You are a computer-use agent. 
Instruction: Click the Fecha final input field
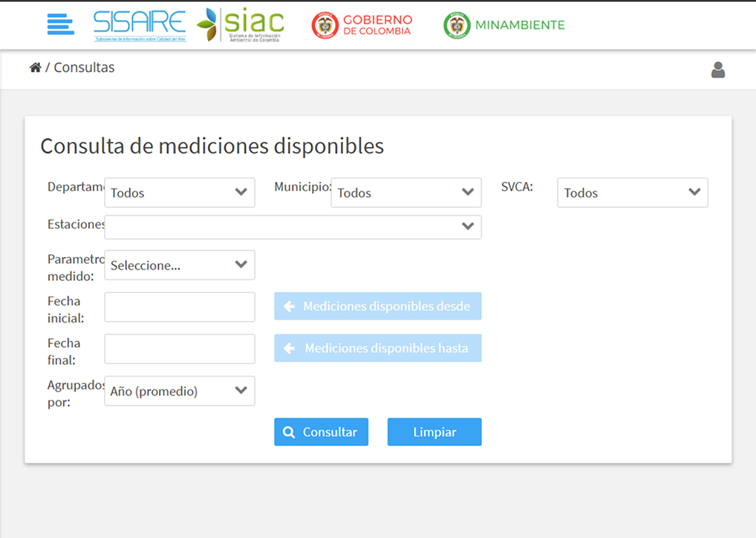180,349
